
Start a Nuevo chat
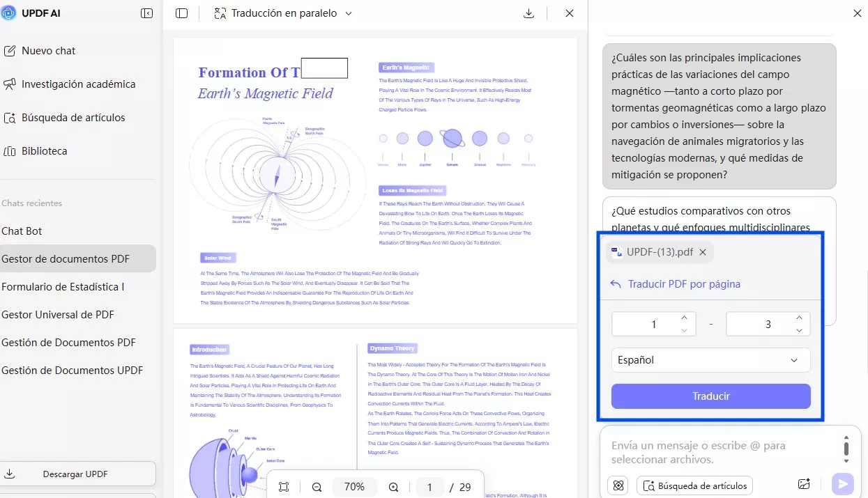(x=40, y=51)
